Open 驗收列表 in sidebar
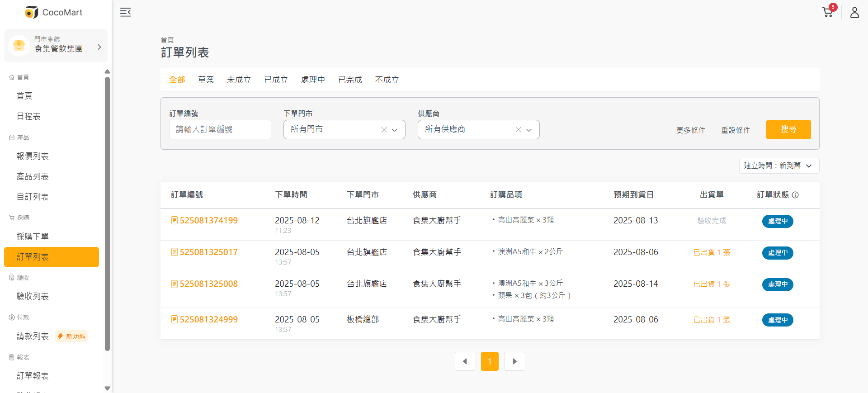This screenshot has width=868, height=393. click(x=33, y=296)
